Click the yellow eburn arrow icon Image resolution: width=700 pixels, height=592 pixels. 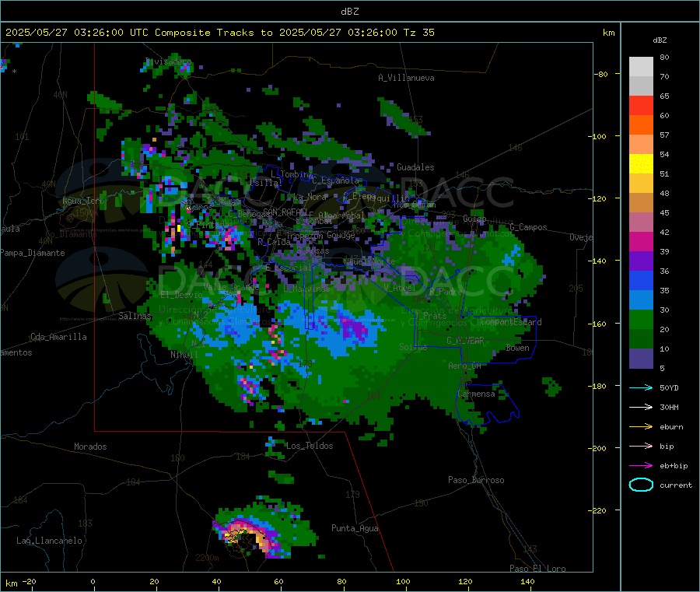[641, 427]
